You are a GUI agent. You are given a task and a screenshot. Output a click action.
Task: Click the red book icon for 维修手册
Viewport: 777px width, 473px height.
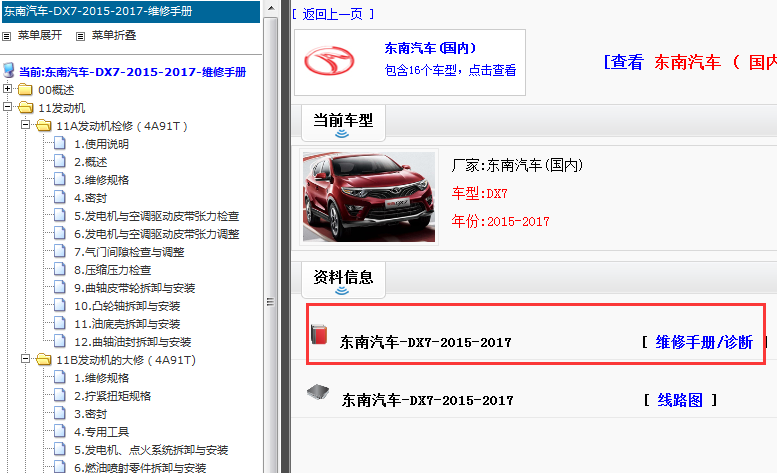click(x=319, y=334)
